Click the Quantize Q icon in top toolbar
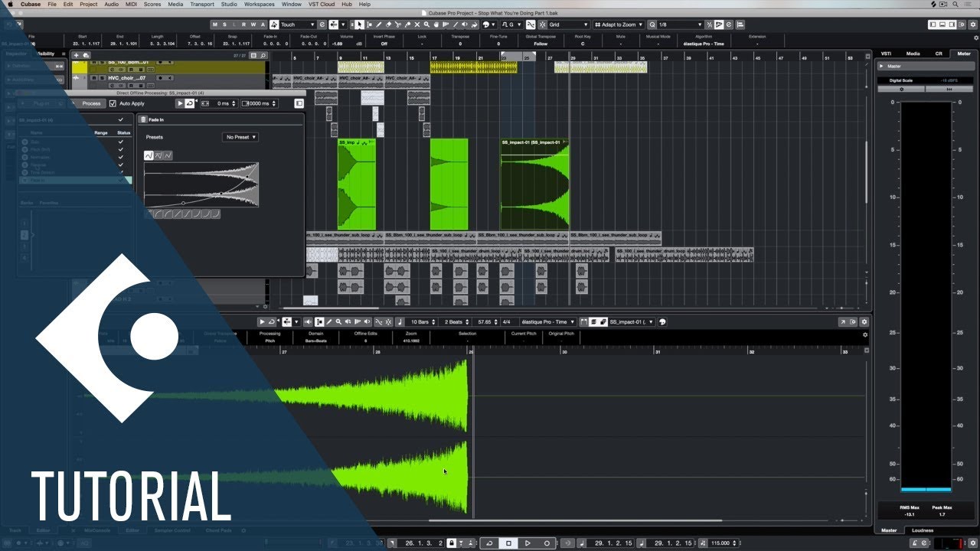 coord(652,24)
